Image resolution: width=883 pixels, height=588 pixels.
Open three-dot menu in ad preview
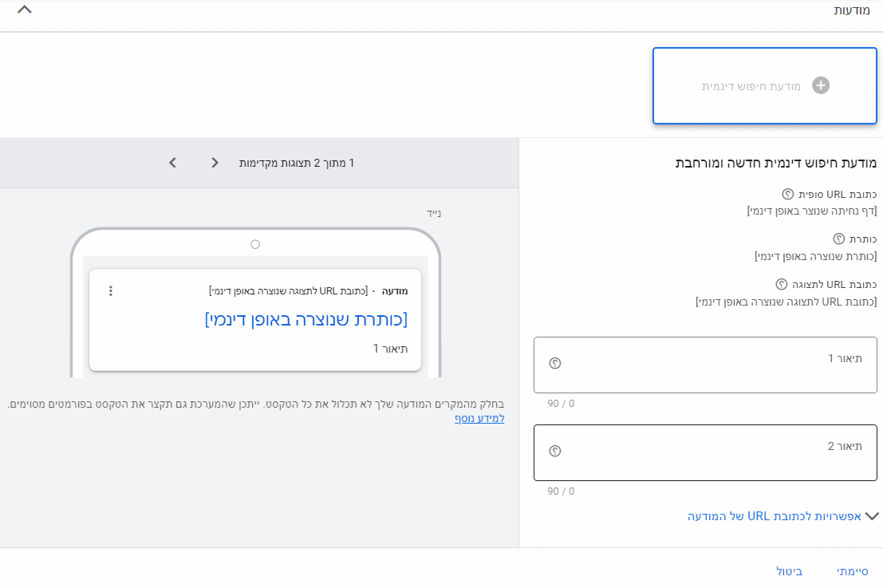point(110,290)
